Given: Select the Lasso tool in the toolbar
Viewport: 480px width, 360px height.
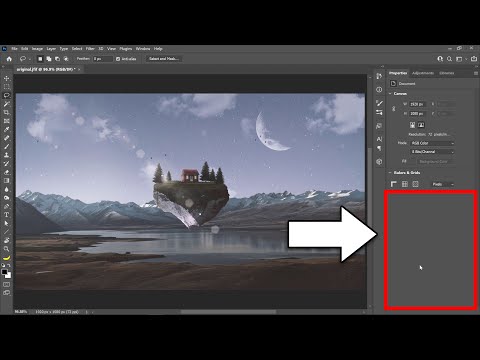Looking at the screenshot, I should (x=6, y=95).
